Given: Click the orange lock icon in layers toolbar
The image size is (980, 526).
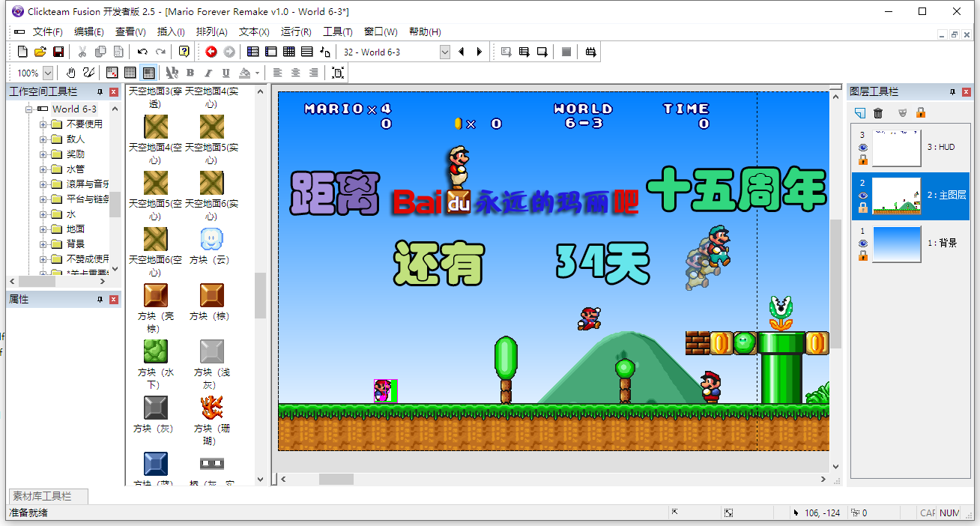Looking at the screenshot, I should click(921, 113).
